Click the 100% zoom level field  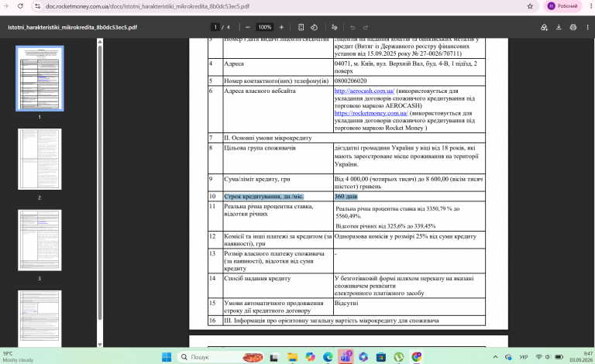coord(264,27)
